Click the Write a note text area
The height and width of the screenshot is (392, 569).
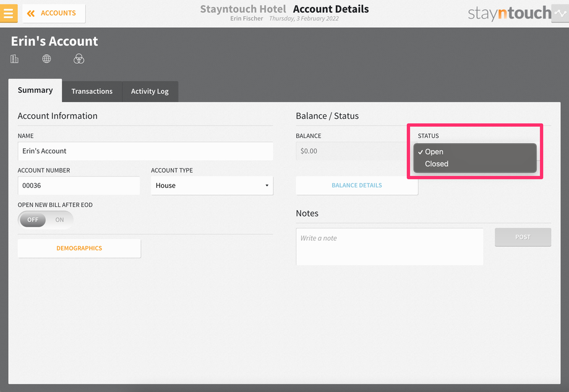pos(390,247)
